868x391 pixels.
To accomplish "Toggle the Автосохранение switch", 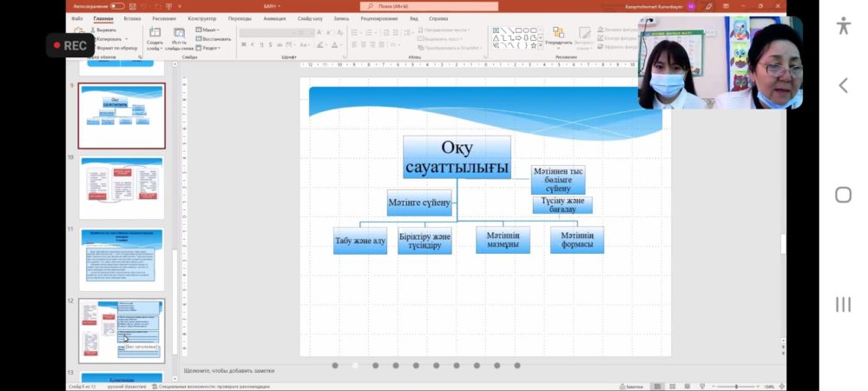I will [x=117, y=6].
